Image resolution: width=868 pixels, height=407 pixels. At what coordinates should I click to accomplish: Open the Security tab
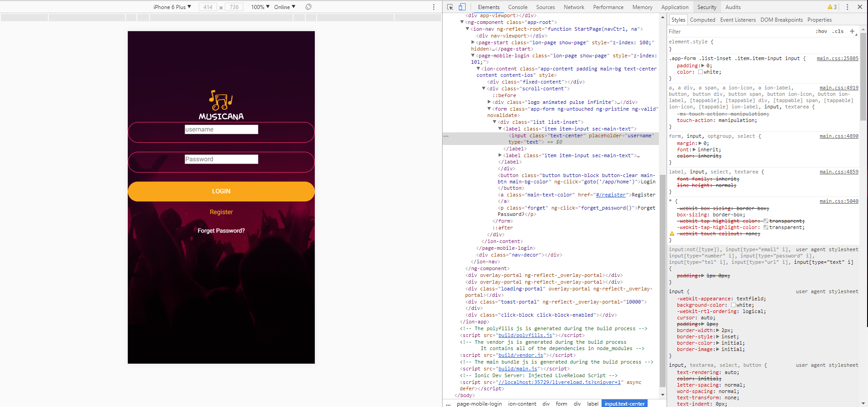pyautogui.click(x=707, y=7)
